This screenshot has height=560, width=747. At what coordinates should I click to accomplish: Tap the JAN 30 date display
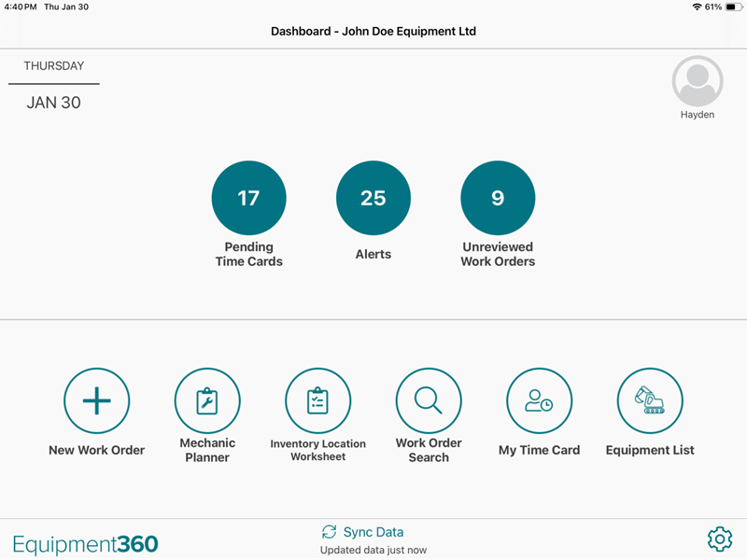point(54,103)
